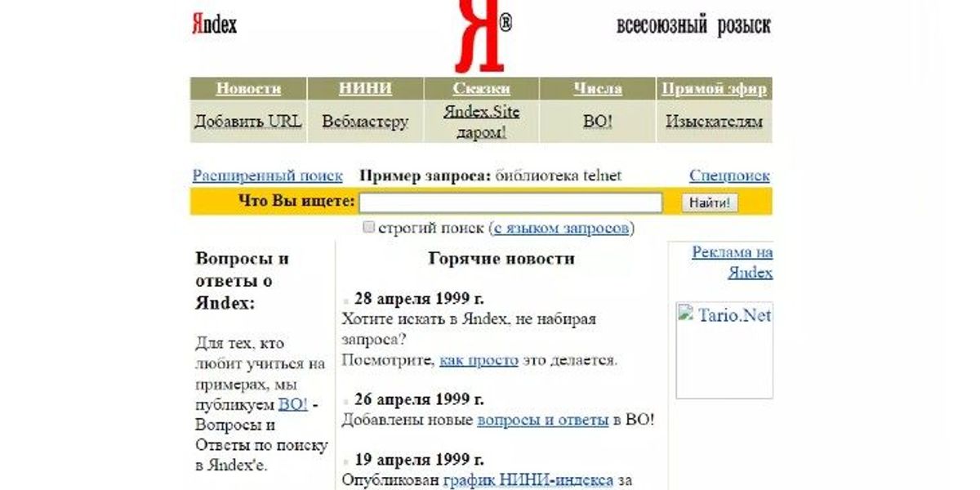Open Расширенный поиск
The height and width of the screenshot is (490, 980).
point(269,176)
